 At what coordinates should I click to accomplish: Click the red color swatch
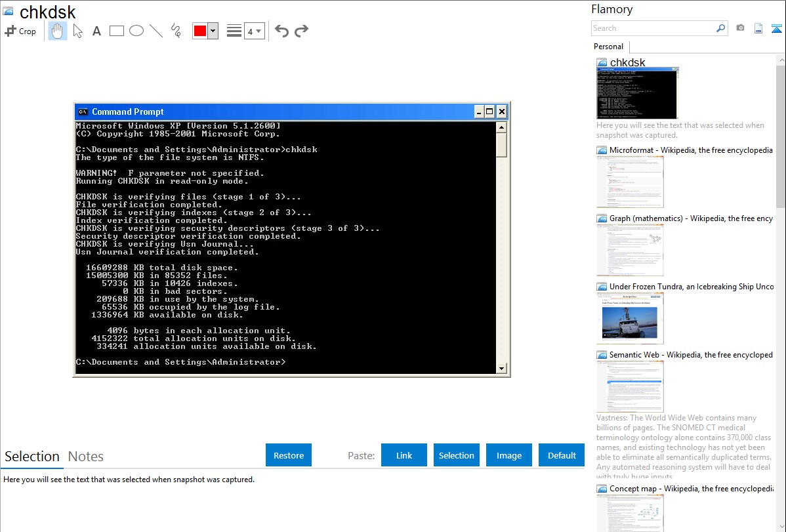[200, 31]
